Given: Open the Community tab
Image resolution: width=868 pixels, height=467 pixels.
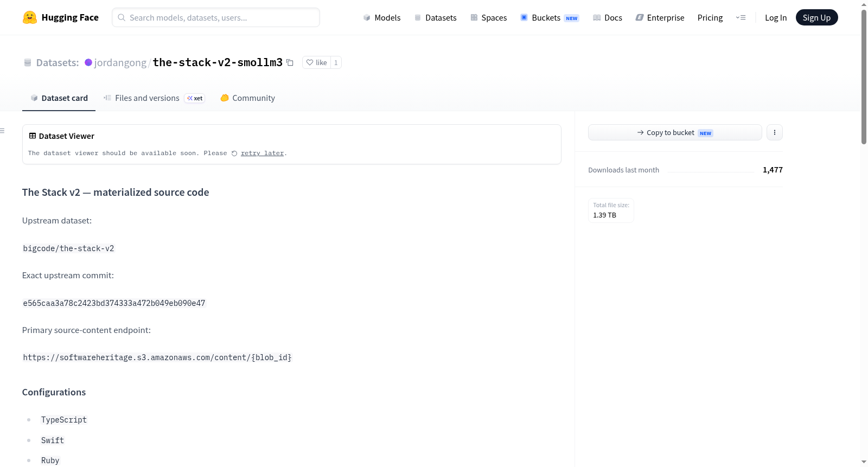Looking at the screenshot, I should point(247,98).
